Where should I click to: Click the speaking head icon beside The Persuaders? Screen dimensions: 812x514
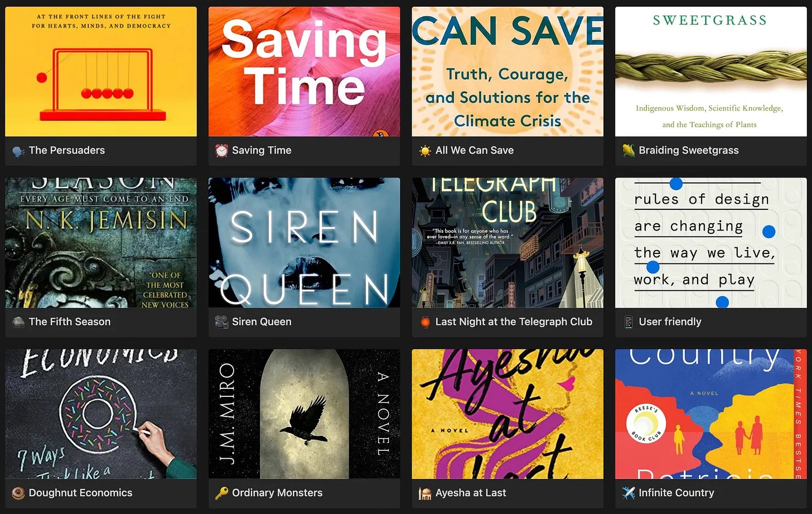click(x=18, y=151)
